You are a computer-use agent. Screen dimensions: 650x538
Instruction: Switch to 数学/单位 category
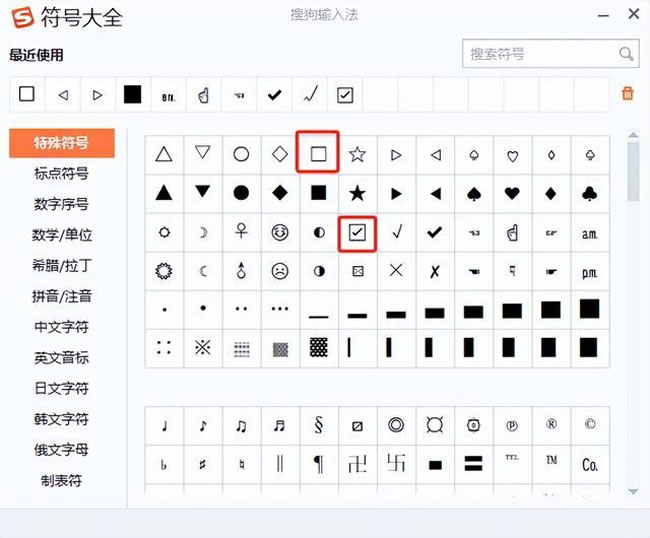[x=62, y=235]
